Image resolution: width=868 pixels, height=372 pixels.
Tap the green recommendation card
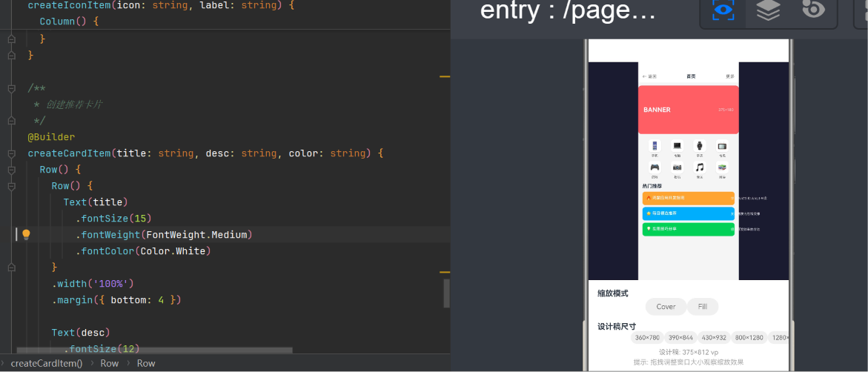(689, 229)
